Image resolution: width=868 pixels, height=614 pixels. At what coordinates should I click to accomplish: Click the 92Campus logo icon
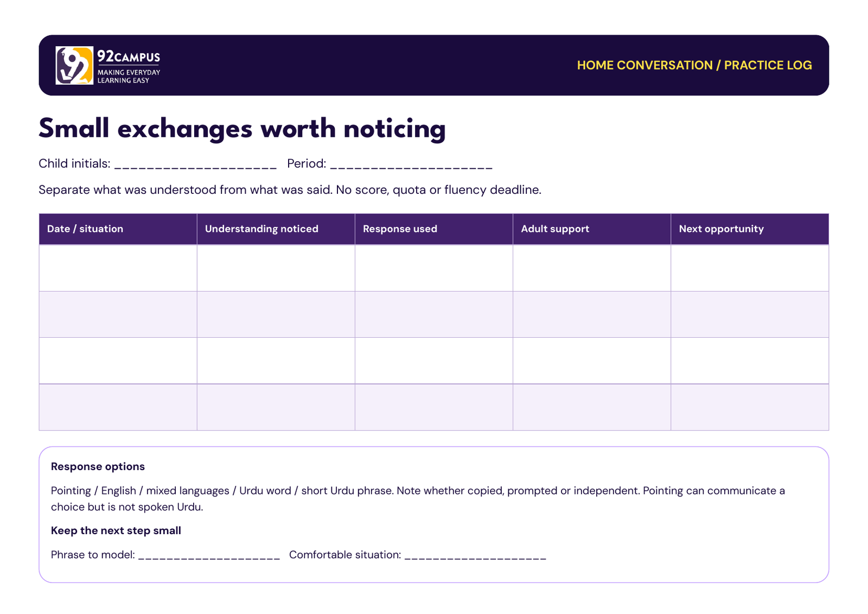coord(74,65)
